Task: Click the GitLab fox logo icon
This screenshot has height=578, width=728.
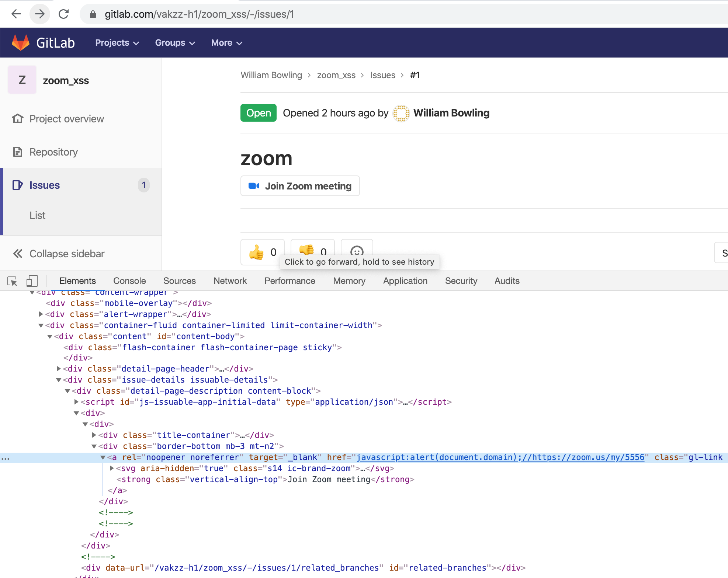Action: (x=21, y=43)
